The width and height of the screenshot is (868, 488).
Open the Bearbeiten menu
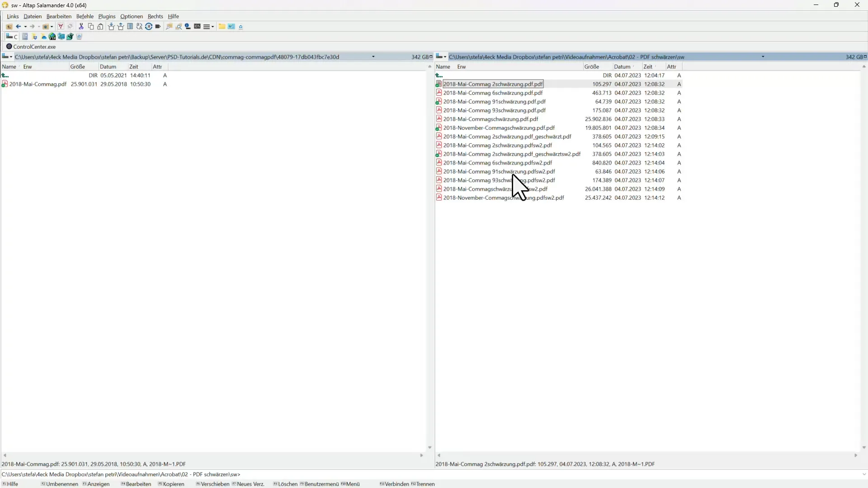tap(59, 16)
